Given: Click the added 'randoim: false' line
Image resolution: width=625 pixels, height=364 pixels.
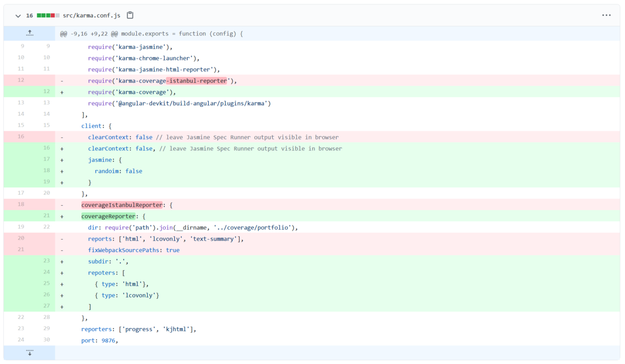Looking at the screenshot, I should pyautogui.click(x=337, y=171).
